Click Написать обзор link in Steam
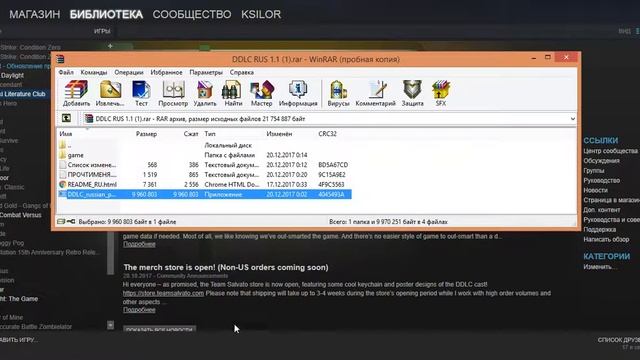The width and height of the screenshot is (640, 360). 606,239
